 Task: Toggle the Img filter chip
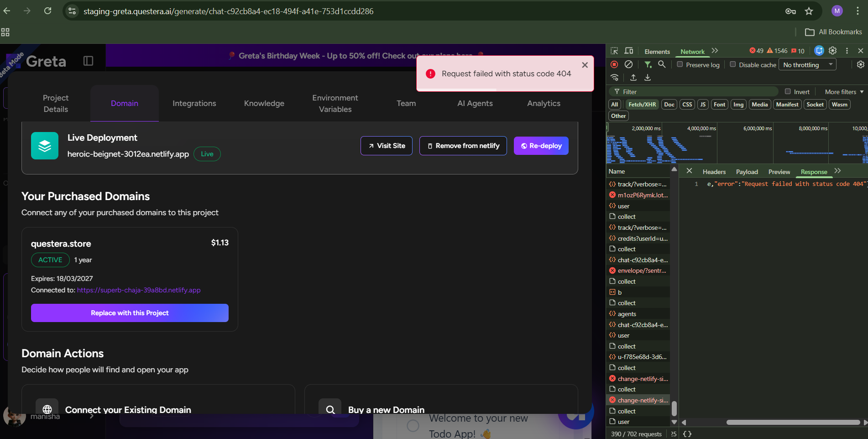click(738, 105)
